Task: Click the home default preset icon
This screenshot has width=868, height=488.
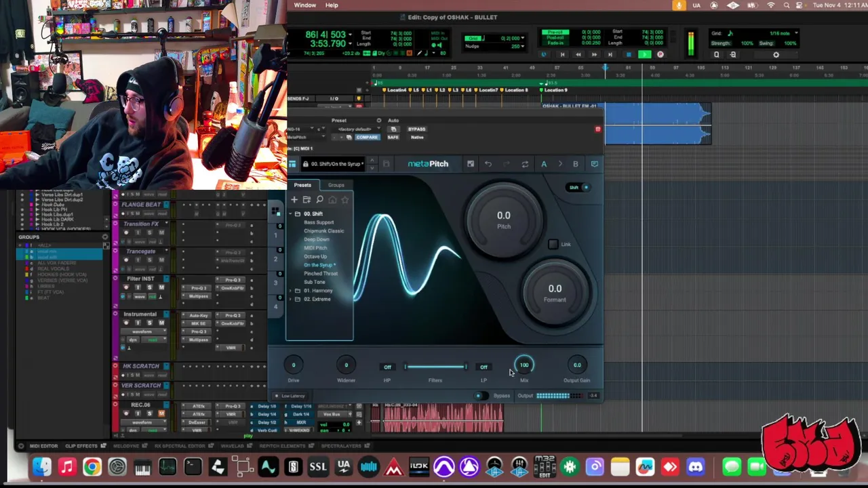Action: pos(332,200)
